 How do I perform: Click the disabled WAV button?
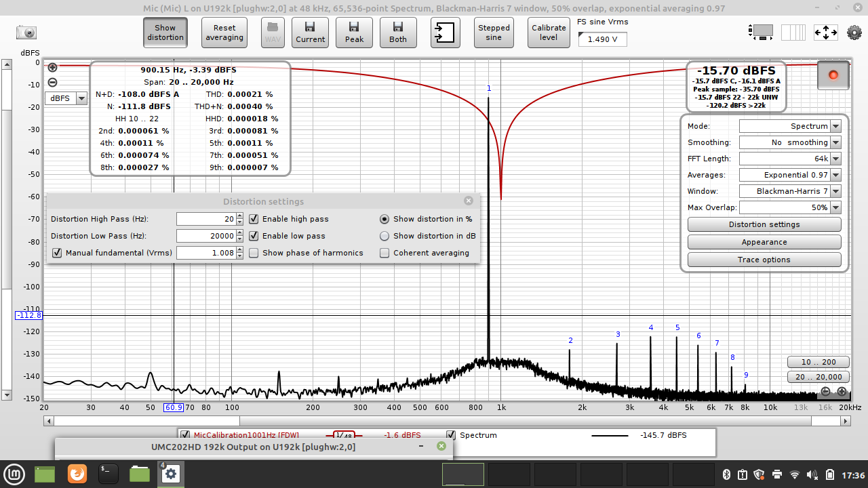(273, 32)
